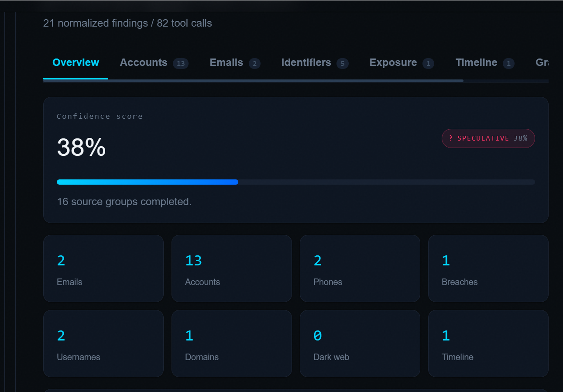Open the Timeline stat card

click(488, 344)
